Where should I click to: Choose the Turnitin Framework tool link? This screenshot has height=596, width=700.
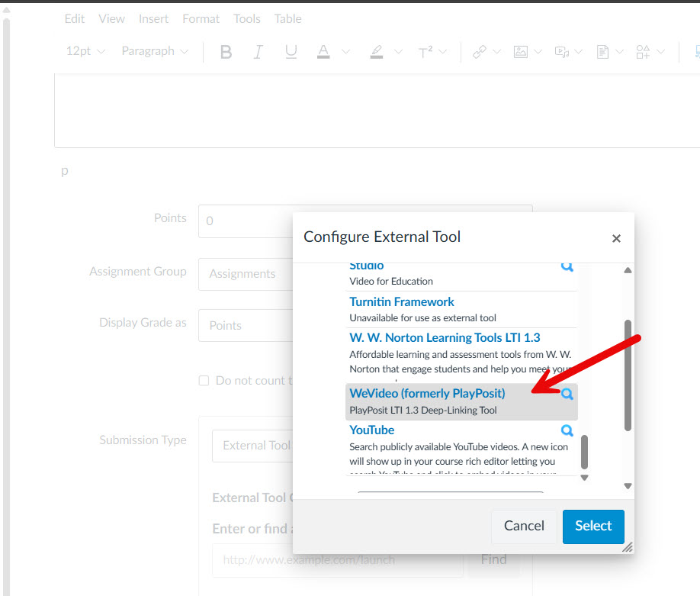click(401, 301)
